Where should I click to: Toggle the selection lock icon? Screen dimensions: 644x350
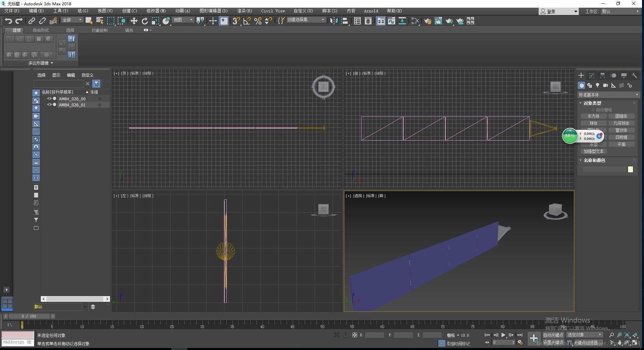pyautogui.click(x=345, y=335)
